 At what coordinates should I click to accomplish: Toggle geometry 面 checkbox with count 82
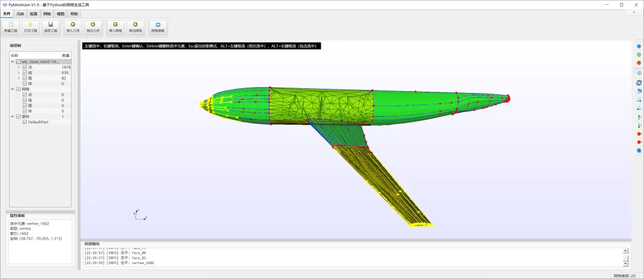click(x=24, y=78)
